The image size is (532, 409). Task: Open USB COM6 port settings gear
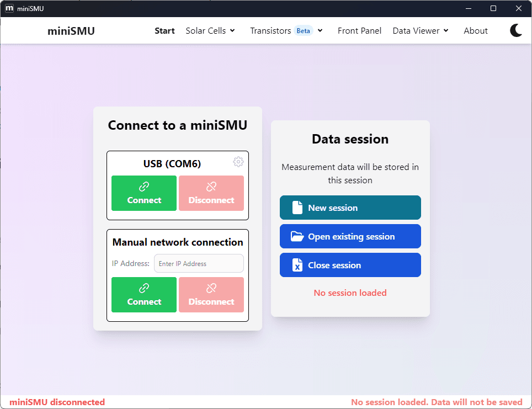(238, 162)
